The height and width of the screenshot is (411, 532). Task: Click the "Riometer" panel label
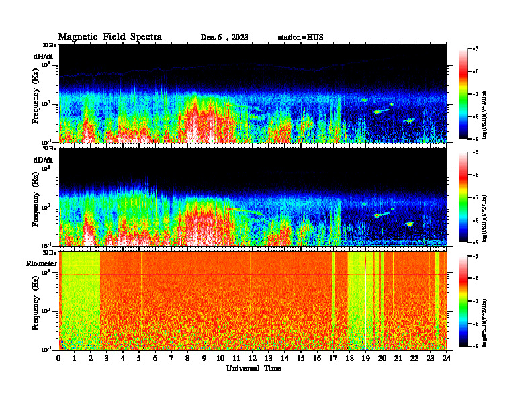tap(42, 263)
